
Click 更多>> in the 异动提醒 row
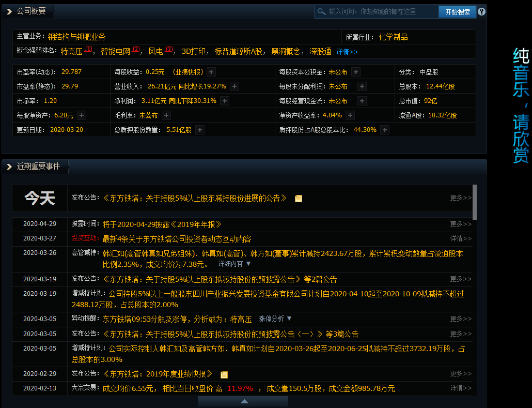point(461,319)
